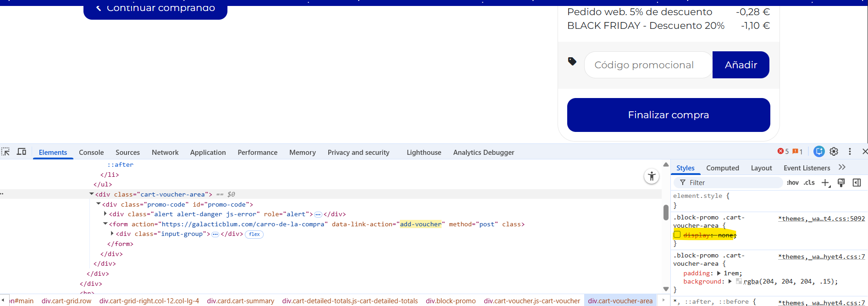Toggle rendering emulations paintbrush icon
The height and width of the screenshot is (306, 868).
click(841, 183)
